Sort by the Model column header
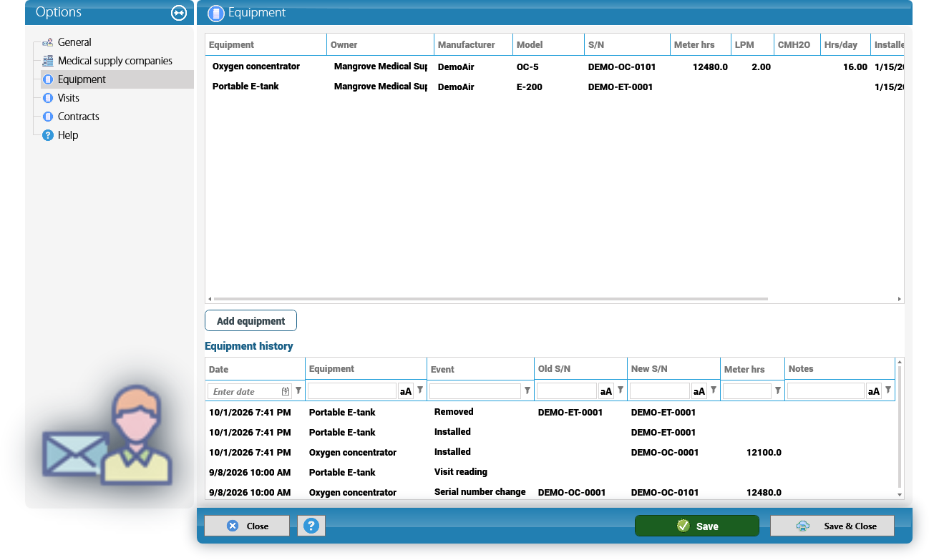The width and height of the screenshot is (929, 560). (548, 44)
